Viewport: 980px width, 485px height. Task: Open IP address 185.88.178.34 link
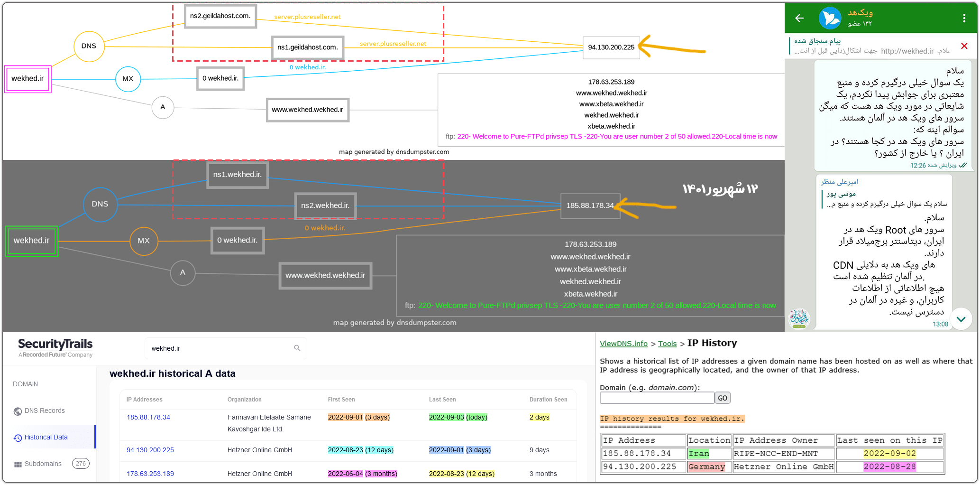coord(148,417)
